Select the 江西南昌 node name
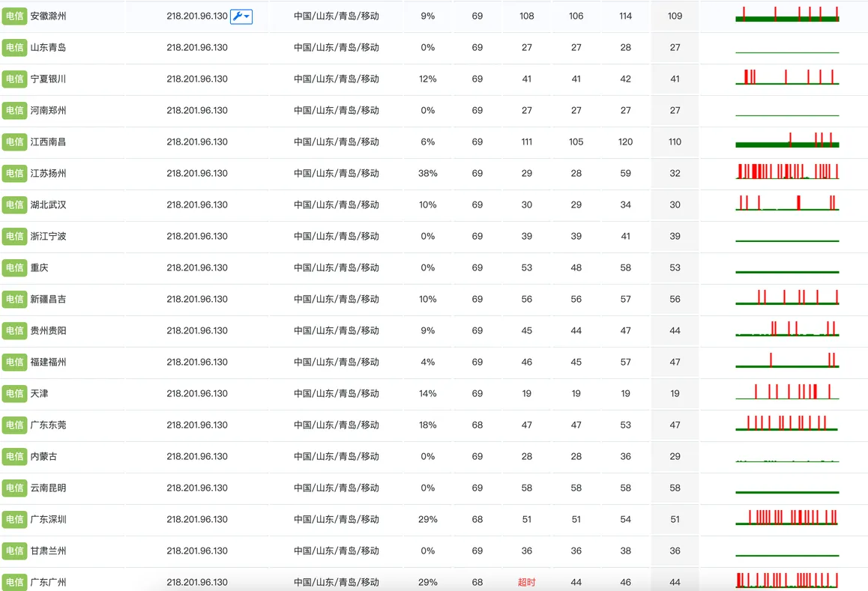Screen dimensions: 868x591 tap(48, 142)
